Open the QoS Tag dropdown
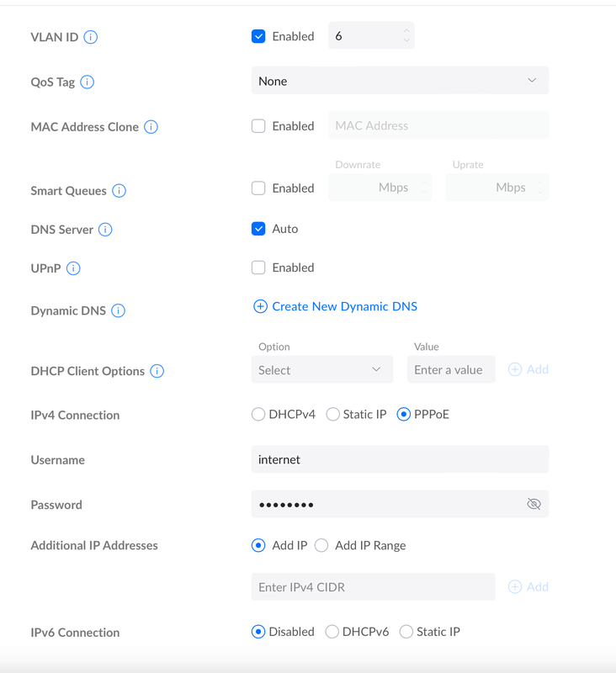Screen dimensions: 616x673 (x=400, y=81)
